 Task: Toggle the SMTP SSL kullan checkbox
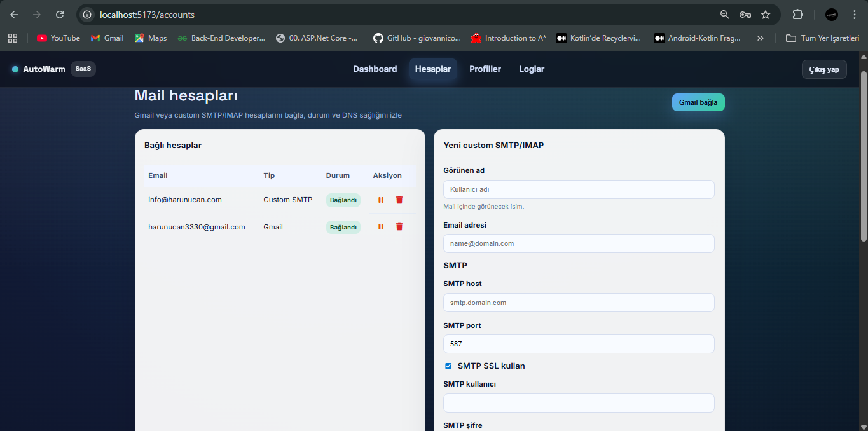(x=448, y=366)
